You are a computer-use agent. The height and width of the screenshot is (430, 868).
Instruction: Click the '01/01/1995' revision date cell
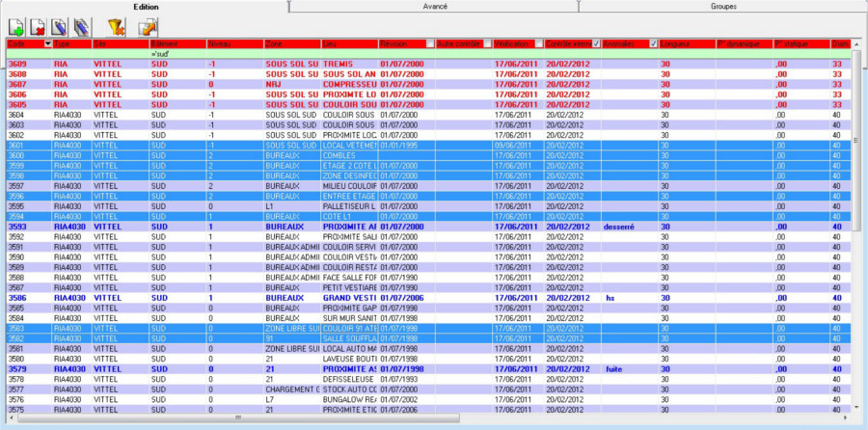pos(406,146)
